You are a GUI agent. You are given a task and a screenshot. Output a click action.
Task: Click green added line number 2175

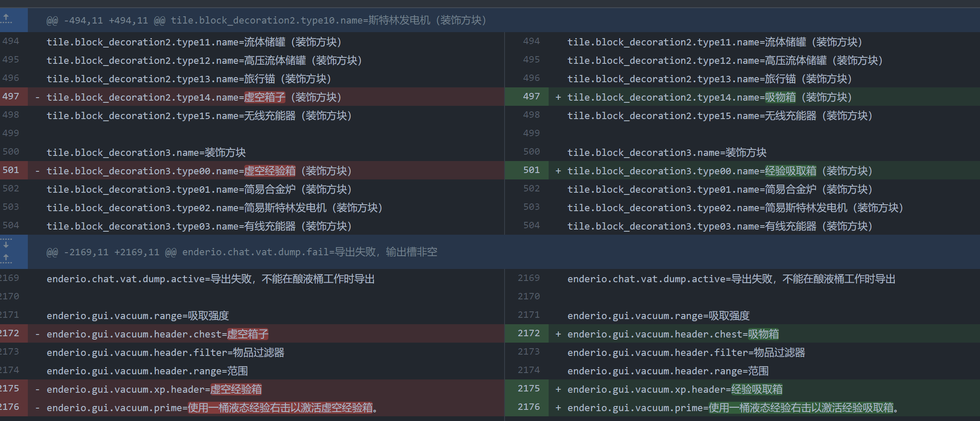pyautogui.click(x=529, y=388)
